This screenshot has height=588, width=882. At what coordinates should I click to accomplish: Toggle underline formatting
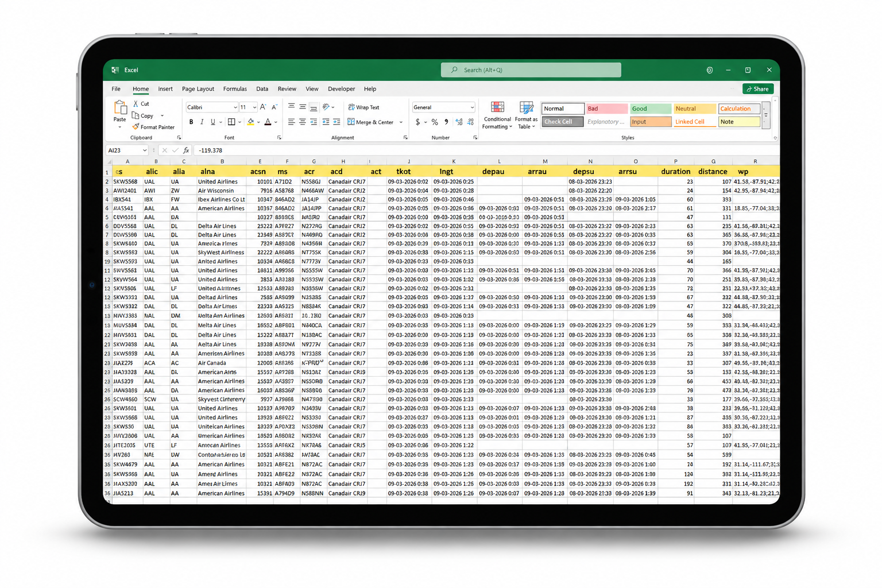click(x=213, y=122)
